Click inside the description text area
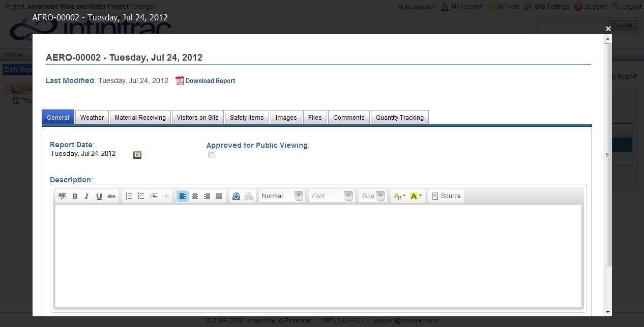Screen dimensions: 644x327 tap(318, 256)
